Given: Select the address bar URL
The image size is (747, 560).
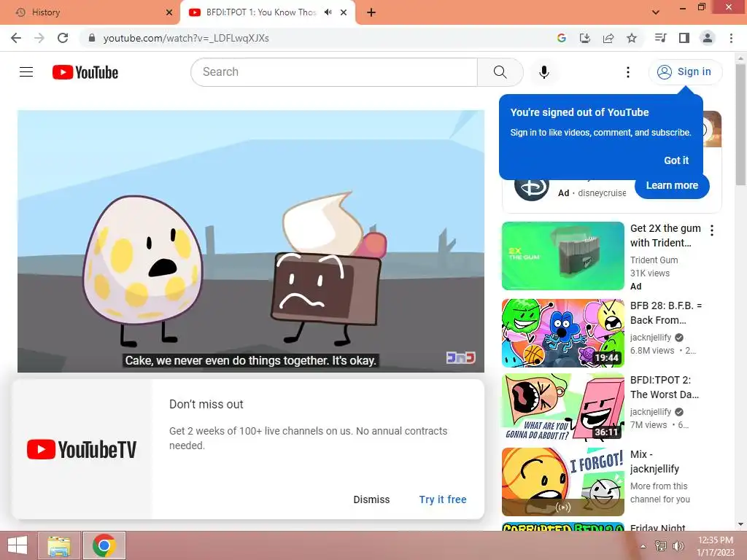Looking at the screenshot, I should coord(186,38).
